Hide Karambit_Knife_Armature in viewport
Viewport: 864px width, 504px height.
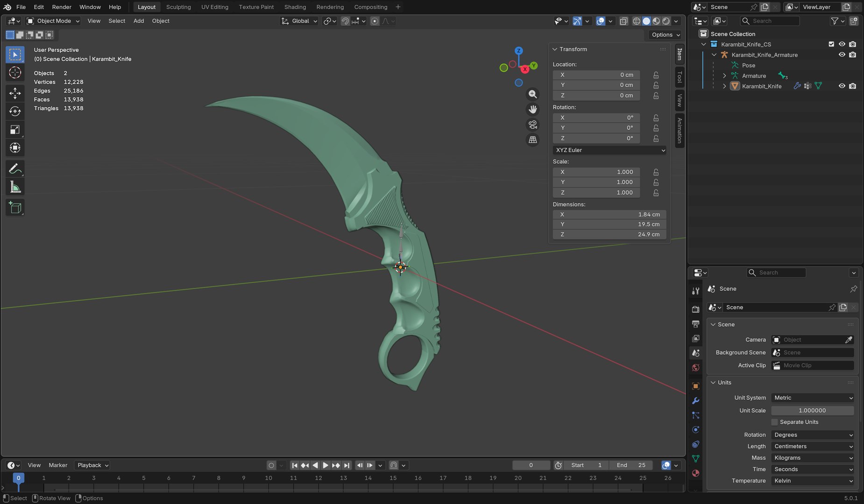click(842, 55)
